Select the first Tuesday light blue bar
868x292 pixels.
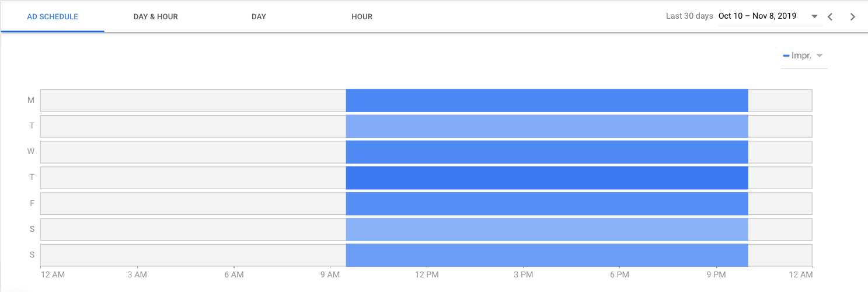click(547, 126)
